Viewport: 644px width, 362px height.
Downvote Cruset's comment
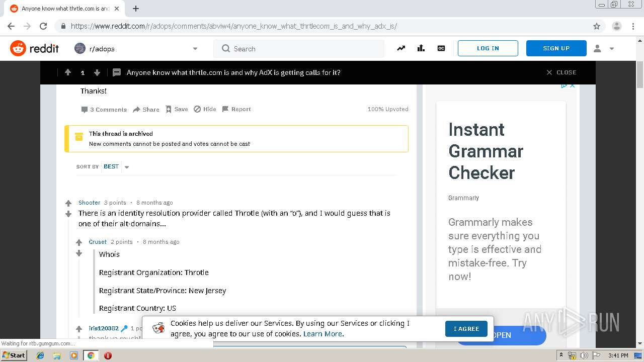pos(79,253)
